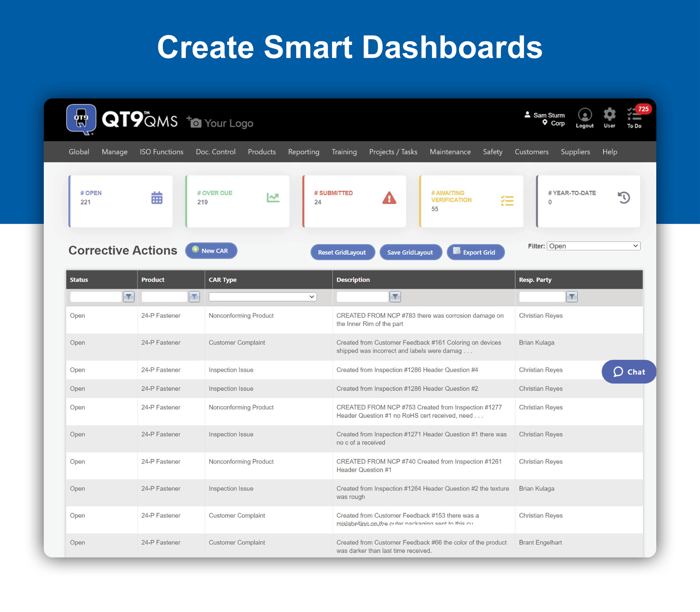700x612 pixels.
Task: Click the history icon on the Year-to-Date card
Action: coord(623,198)
